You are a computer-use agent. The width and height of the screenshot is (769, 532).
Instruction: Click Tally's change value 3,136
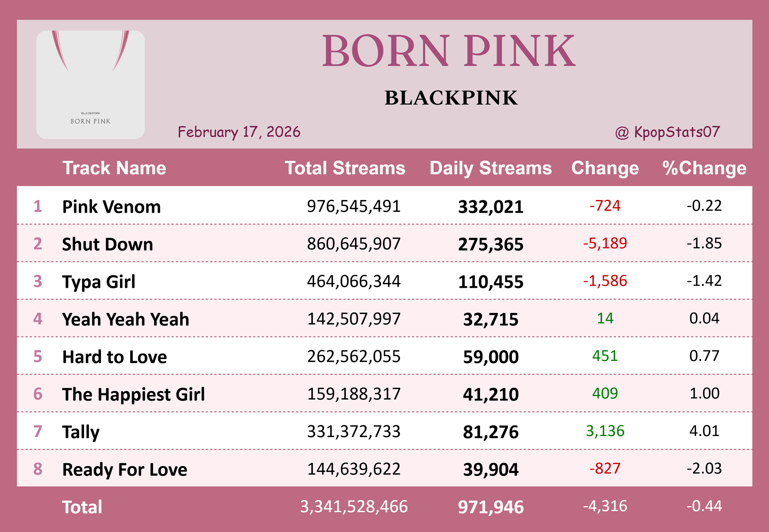(605, 431)
